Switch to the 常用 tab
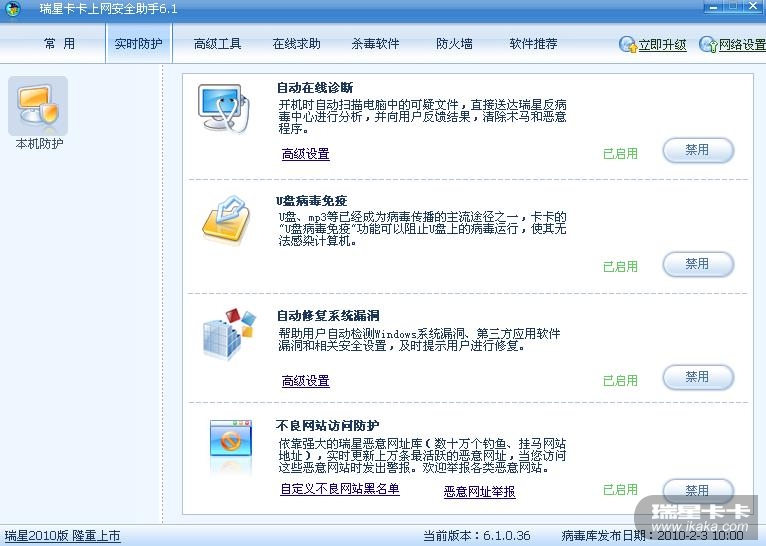The image size is (766, 546). (59, 44)
